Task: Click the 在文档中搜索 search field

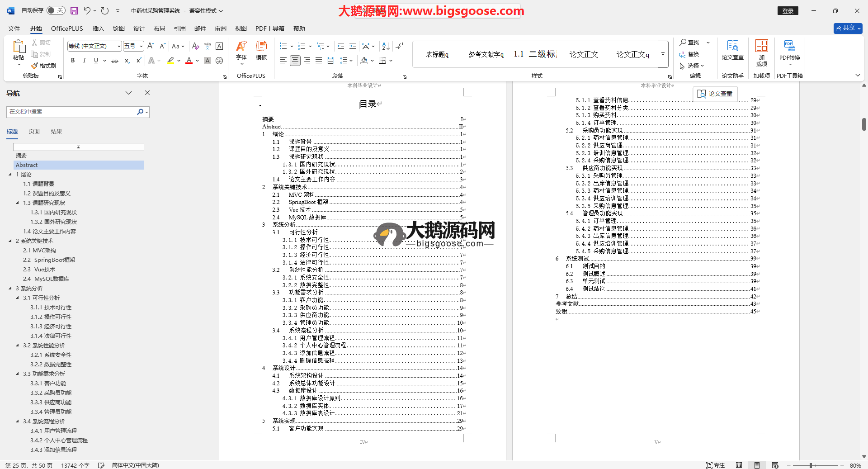Action: [72, 112]
